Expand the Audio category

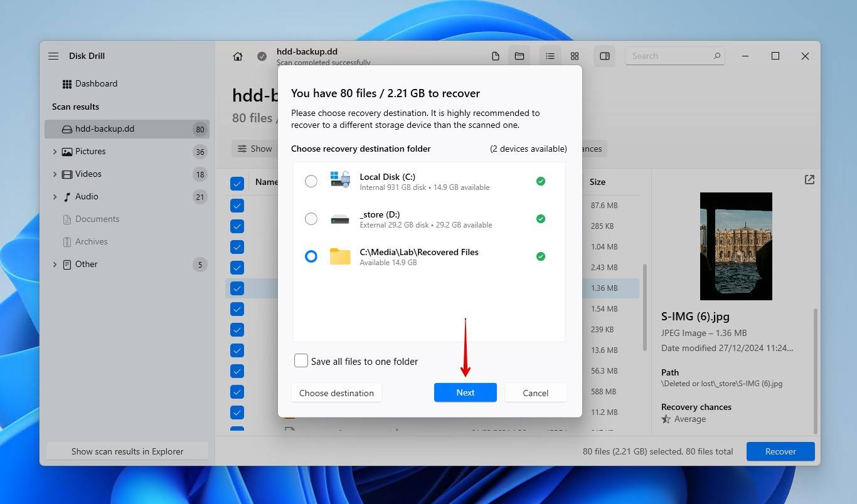[55, 197]
